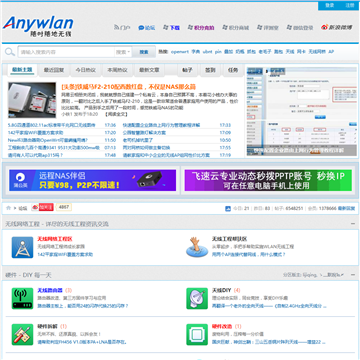Open the 论坛 chat-bubble nav item

[147, 28]
